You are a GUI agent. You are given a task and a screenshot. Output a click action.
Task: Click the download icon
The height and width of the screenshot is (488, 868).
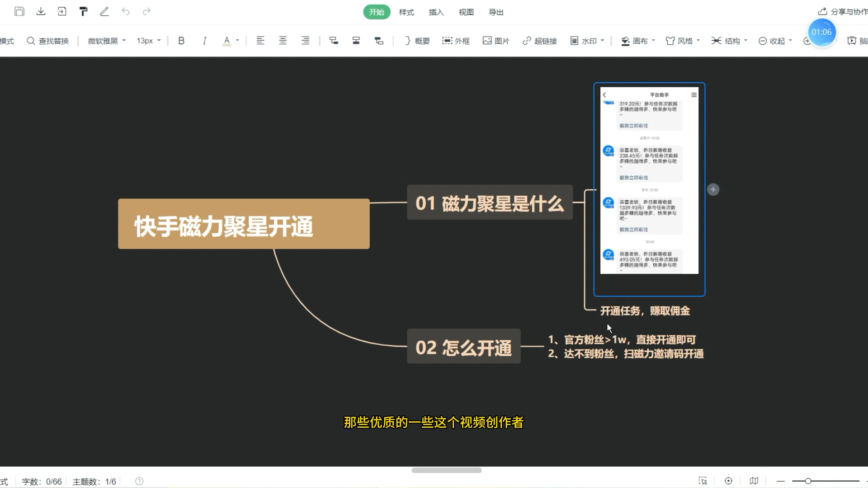click(x=41, y=11)
